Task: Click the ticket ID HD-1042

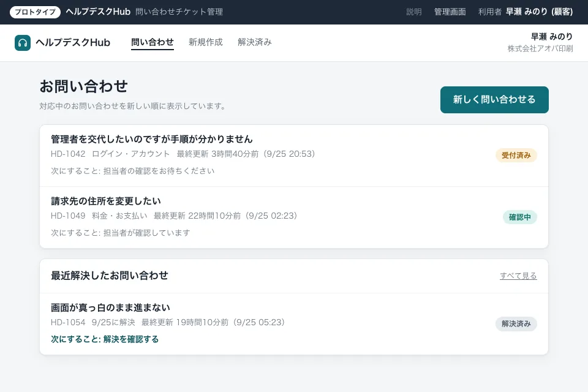Action: click(68, 154)
